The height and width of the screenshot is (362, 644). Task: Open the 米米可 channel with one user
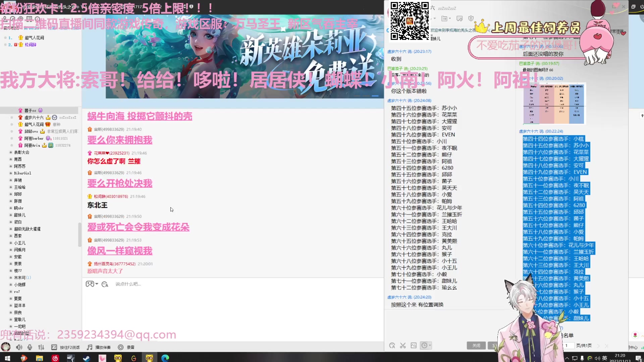click(x=22, y=278)
